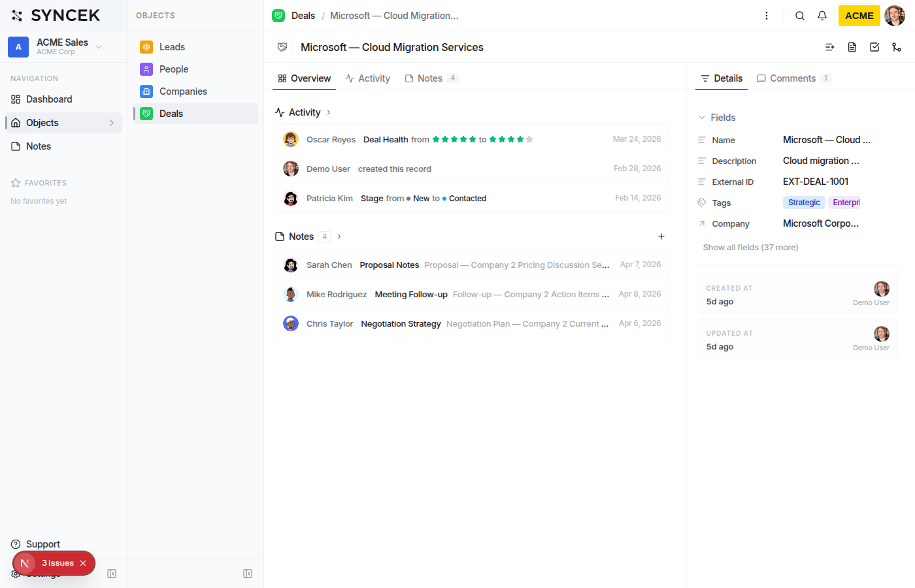Click the SYNCEK logo icon
The image size is (915, 588).
(x=17, y=15)
